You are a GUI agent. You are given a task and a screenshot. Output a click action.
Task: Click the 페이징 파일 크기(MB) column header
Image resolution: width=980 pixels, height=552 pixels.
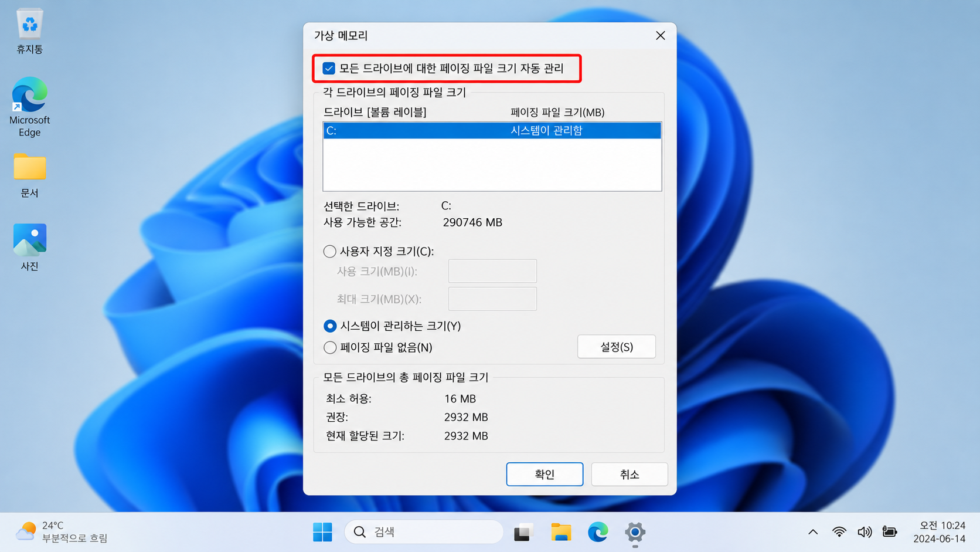(x=557, y=112)
